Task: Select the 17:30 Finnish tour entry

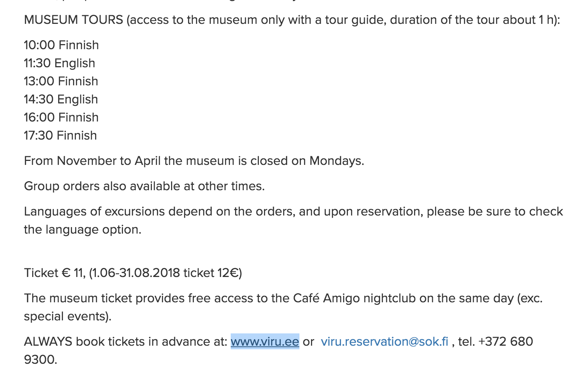Action: 60,135
